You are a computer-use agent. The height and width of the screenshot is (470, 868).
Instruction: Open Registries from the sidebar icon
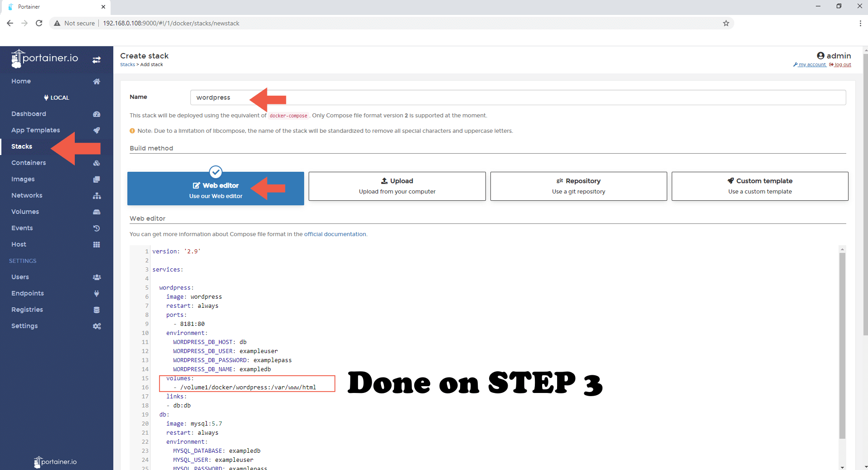click(x=97, y=310)
